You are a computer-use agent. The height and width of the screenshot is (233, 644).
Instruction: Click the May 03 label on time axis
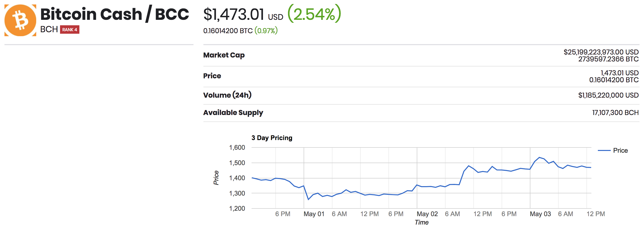(x=540, y=214)
